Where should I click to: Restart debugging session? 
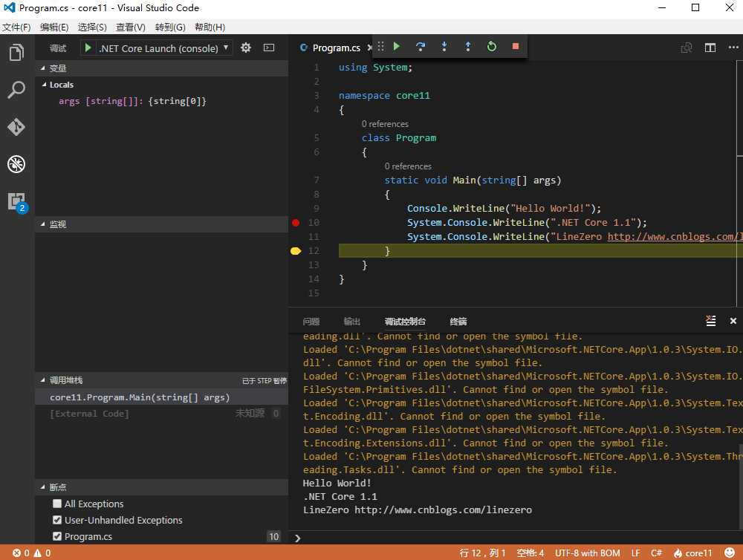click(x=491, y=46)
